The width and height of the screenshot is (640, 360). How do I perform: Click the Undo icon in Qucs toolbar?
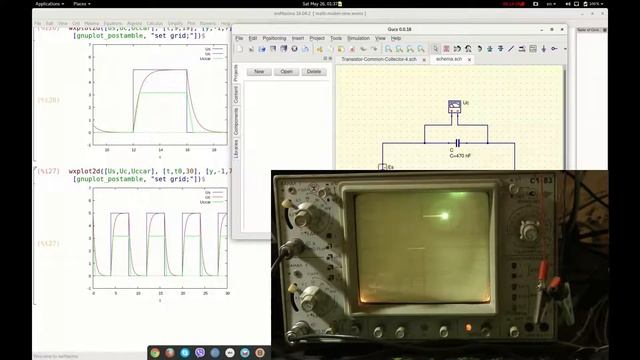coord(363,49)
